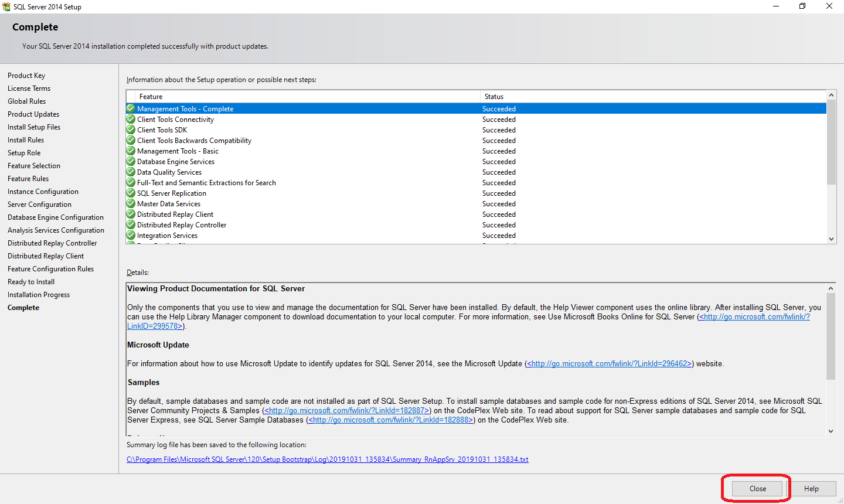The image size is (844, 504).
Task: Click check icon for SQL Server Replication
Action: [x=131, y=193]
